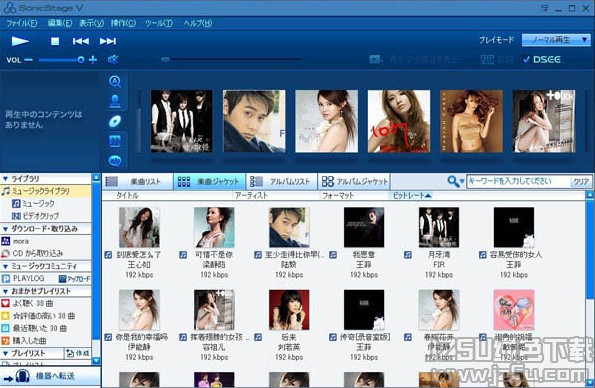Select ☆評価の高い 30 曲 playlist
The height and width of the screenshot is (388, 595).
[38, 315]
